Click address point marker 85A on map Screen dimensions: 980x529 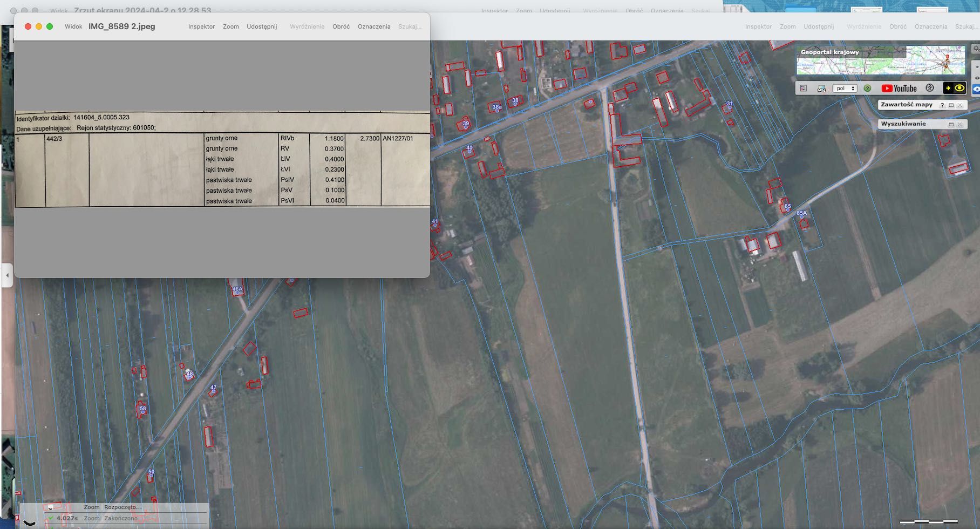801,214
